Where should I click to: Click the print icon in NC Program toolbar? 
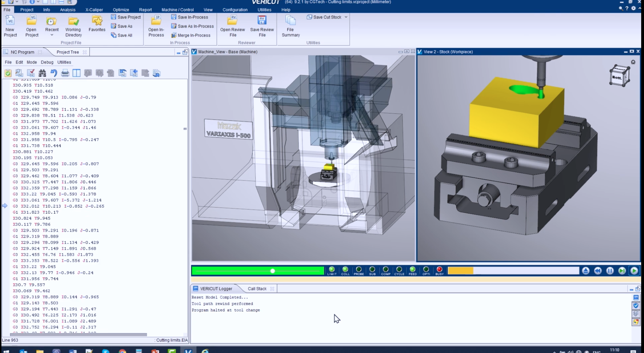(x=65, y=73)
